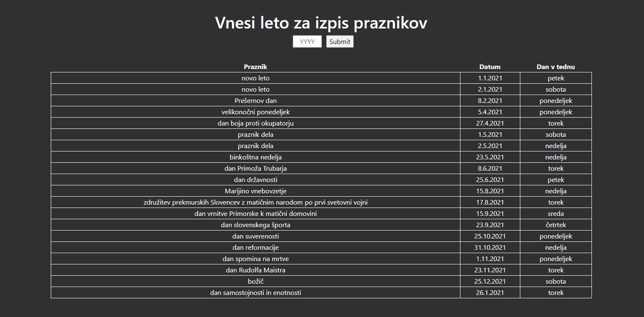Select the dan reformacije holiday cell
Screen dimensions: 644x317
pos(255,248)
